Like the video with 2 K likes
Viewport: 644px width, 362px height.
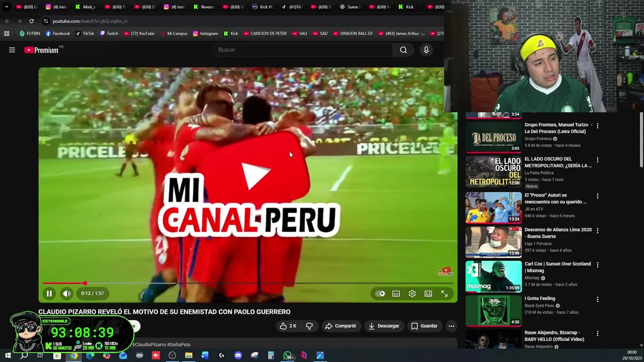(288, 326)
